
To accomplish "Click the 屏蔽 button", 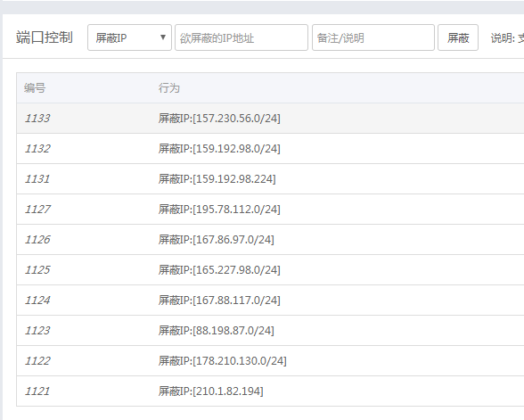I will click(x=458, y=37).
